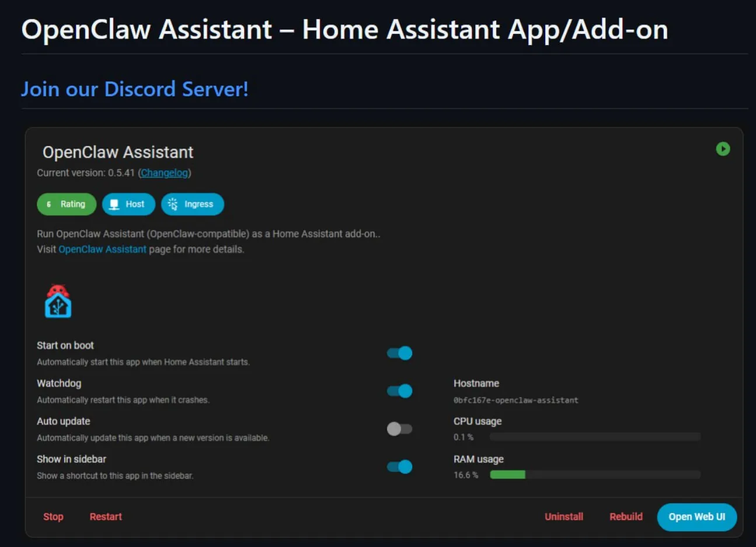Click the RAM usage label
756x547 pixels.
[479, 459]
